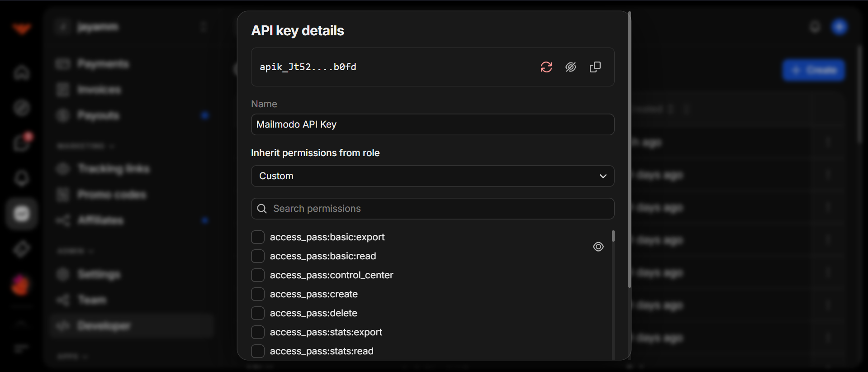Click the orange logo in the top left

point(22,29)
